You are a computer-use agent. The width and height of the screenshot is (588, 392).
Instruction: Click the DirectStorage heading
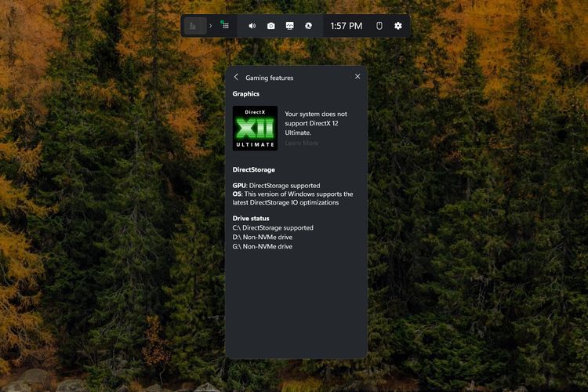pos(253,169)
